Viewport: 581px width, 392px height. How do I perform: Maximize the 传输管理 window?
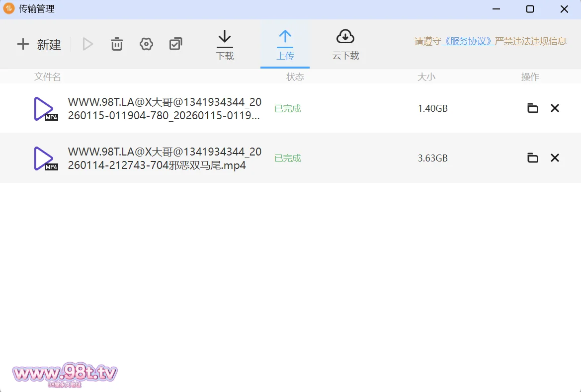(530, 9)
